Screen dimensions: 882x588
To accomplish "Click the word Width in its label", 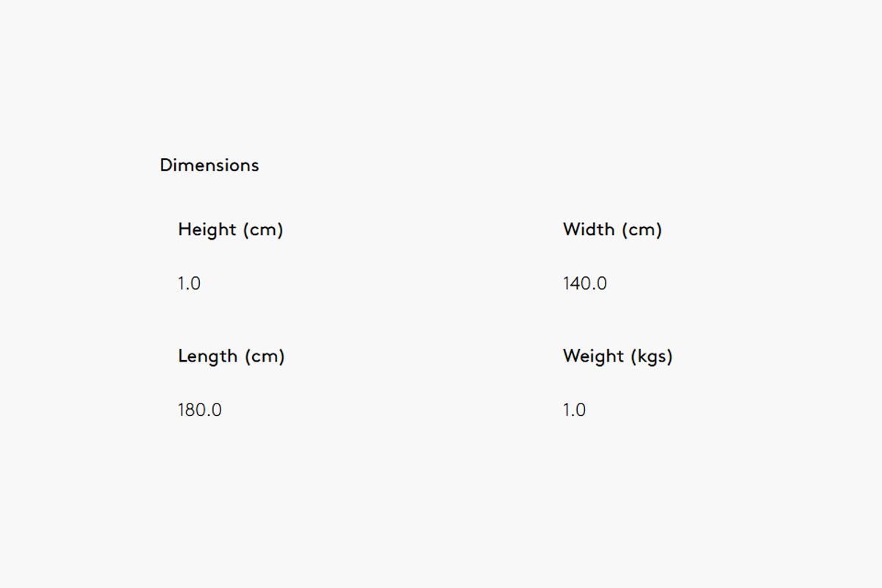I will pos(589,229).
